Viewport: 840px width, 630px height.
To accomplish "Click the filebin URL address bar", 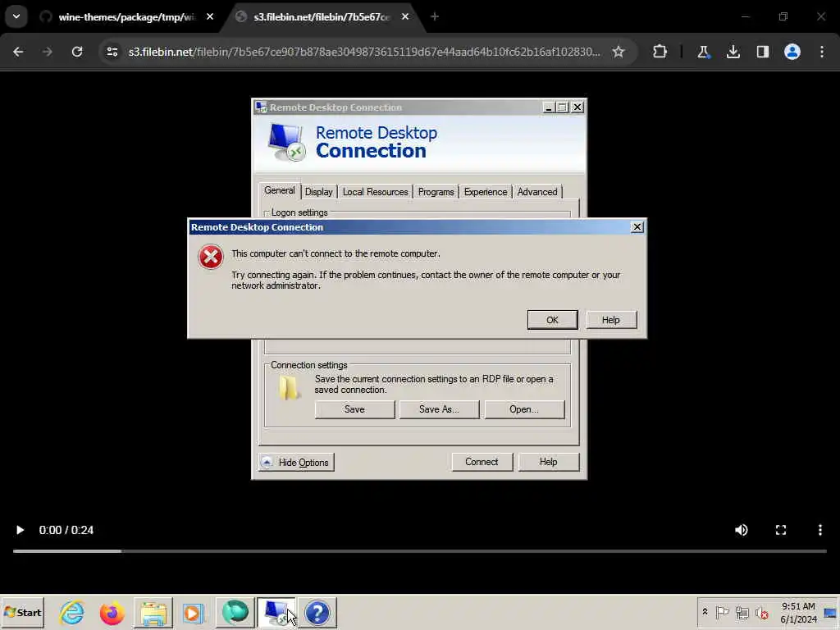I will pyautogui.click(x=364, y=52).
